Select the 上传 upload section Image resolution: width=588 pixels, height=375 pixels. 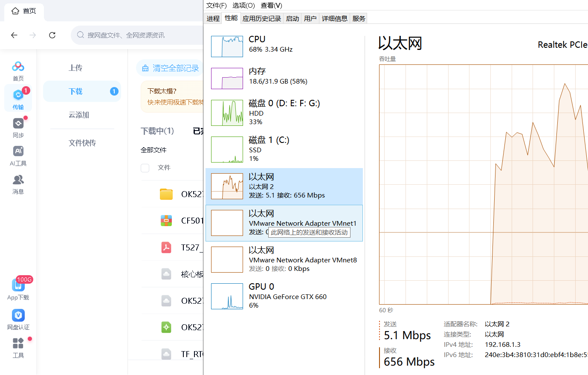point(75,67)
